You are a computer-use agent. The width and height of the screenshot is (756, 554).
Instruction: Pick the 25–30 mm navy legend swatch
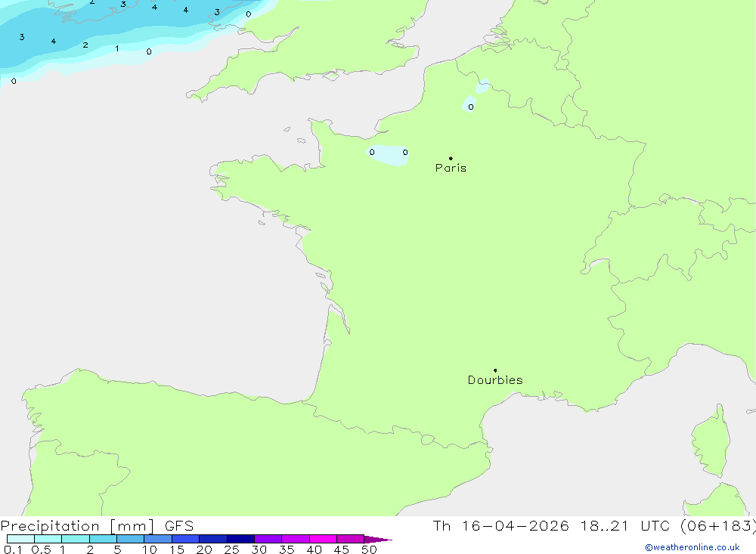point(240,539)
